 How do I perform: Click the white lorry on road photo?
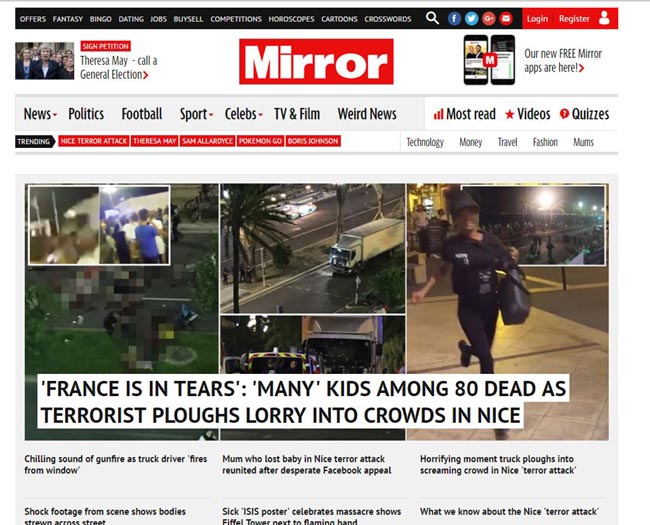(313, 248)
